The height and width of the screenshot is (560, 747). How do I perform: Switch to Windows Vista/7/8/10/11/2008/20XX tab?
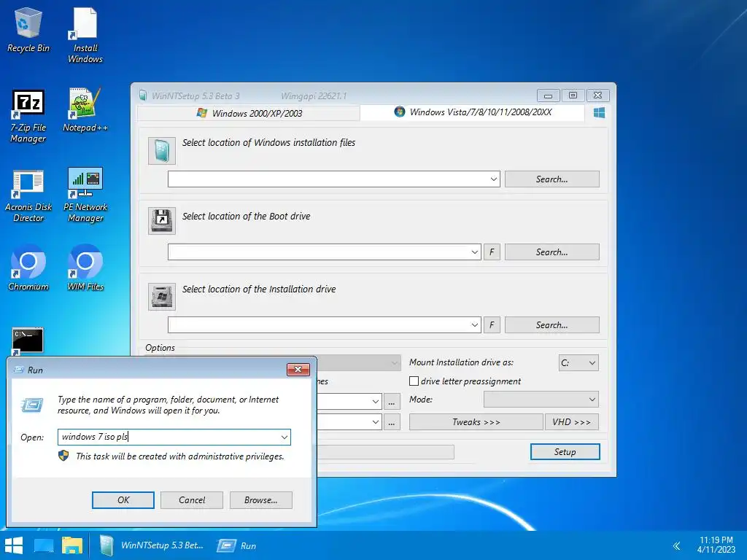tap(473, 112)
